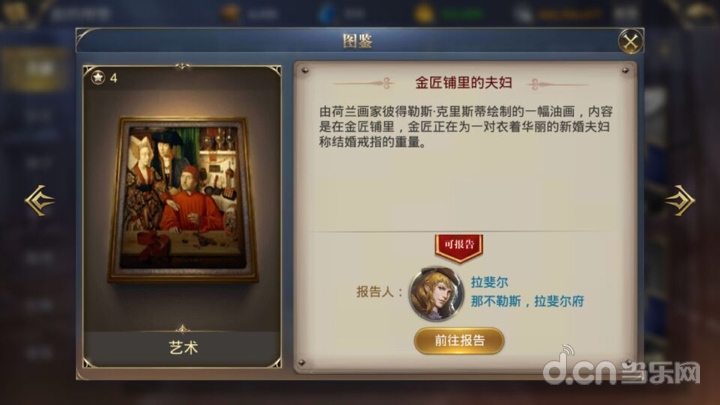The image size is (720, 405).
Task: Tap the star rating icon on the card
Action: (x=98, y=78)
